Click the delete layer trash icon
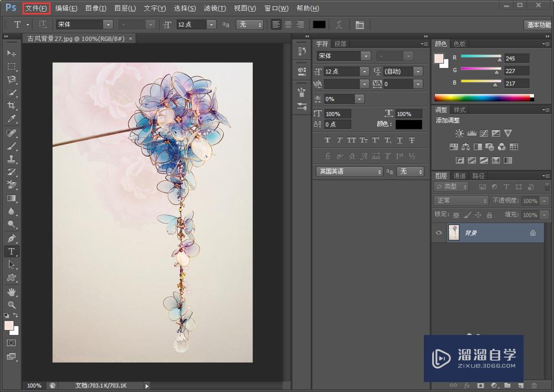 click(x=534, y=385)
